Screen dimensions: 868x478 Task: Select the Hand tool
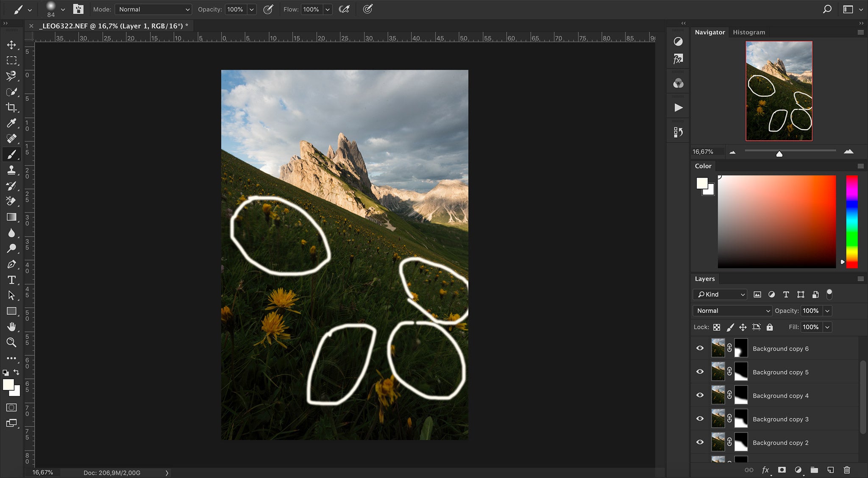(x=11, y=326)
